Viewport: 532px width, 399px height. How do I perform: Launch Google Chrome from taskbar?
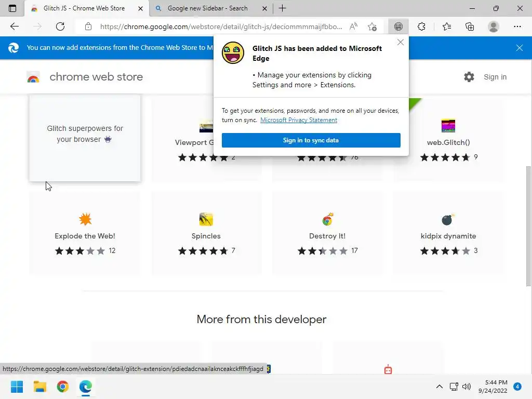[63, 387]
